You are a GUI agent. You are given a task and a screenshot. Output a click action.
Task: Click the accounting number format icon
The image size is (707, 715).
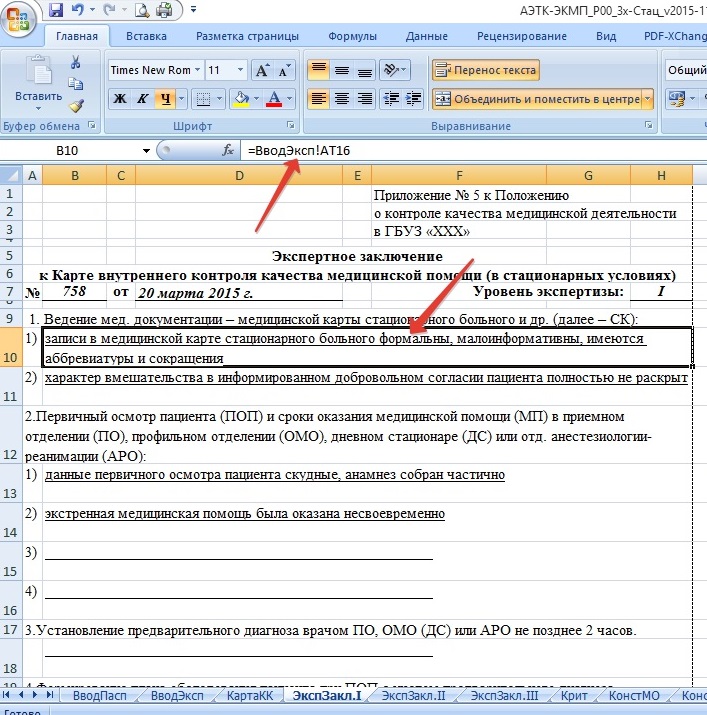click(x=677, y=98)
